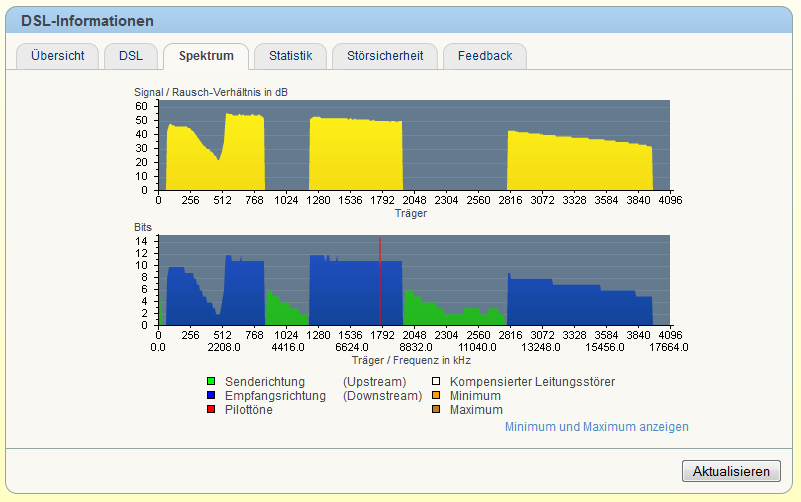
Task: Click the green upstream block near carrier 1024
Action: [x=285, y=312]
